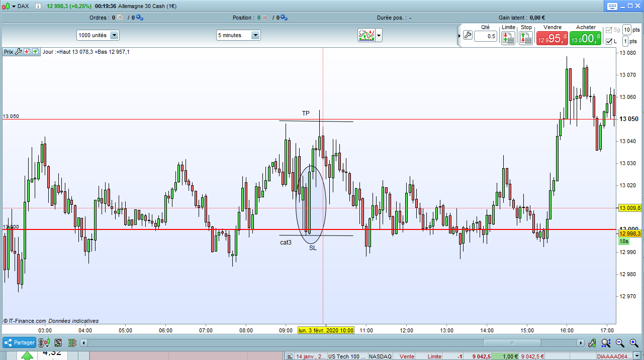The height and width of the screenshot is (360, 644).
Task: Click the 18s countdown label
Action: (623, 241)
